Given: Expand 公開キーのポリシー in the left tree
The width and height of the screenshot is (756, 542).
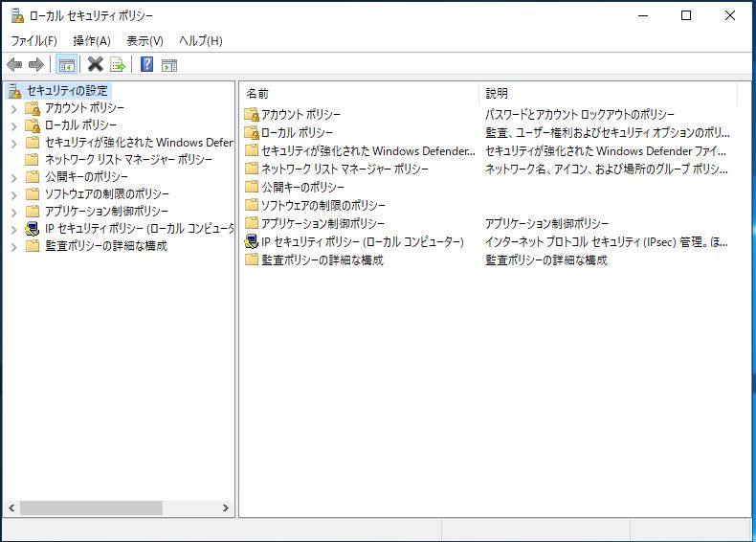Looking at the screenshot, I should tap(14, 177).
